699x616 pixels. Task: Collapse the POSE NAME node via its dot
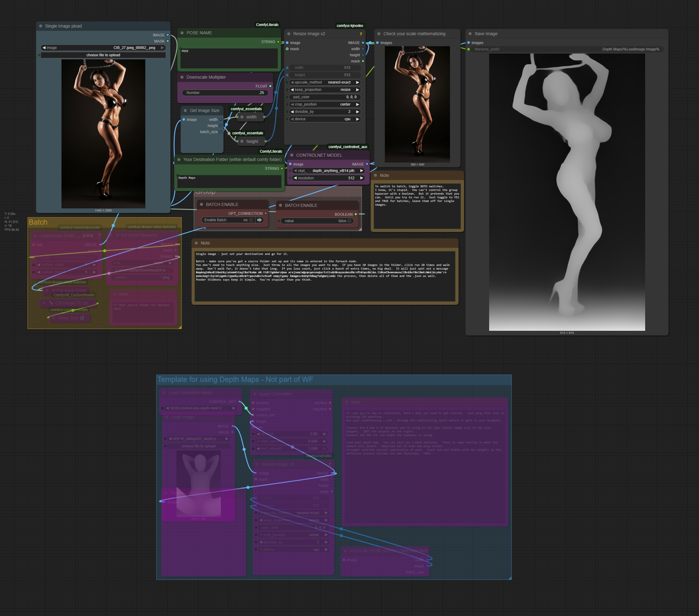click(x=182, y=33)
